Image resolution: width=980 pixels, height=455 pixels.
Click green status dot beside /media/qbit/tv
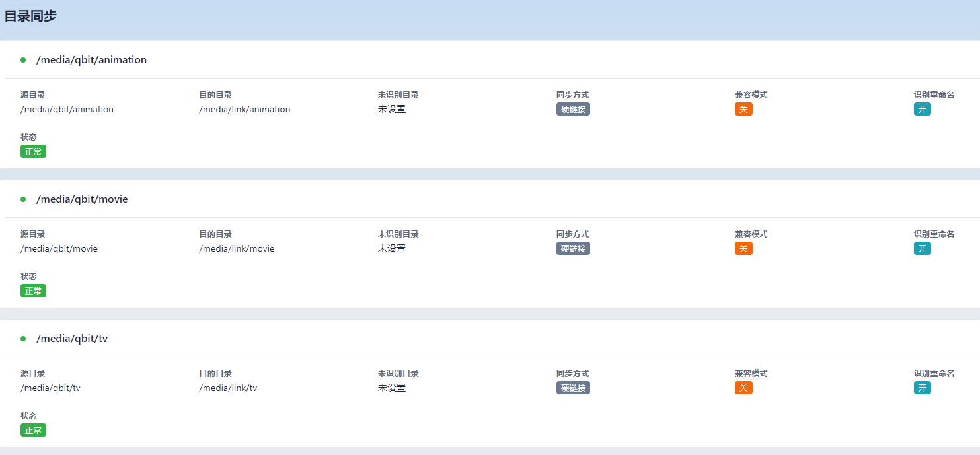coord(23,339)
